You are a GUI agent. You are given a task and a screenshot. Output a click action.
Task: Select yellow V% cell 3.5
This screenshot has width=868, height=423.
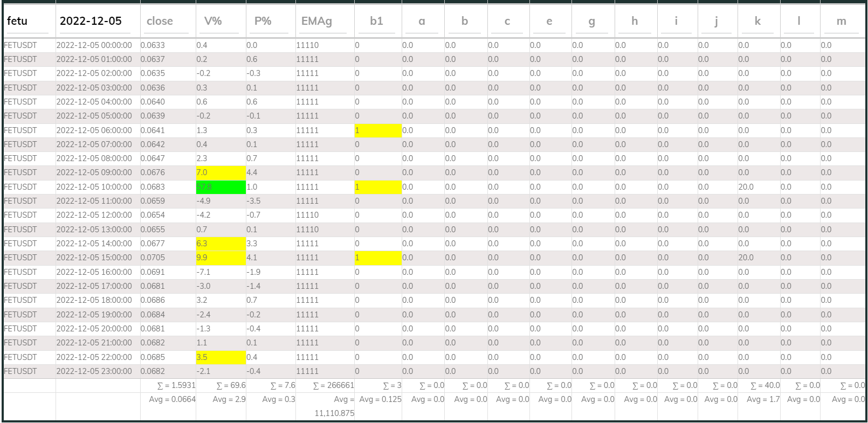click(x=221, y=357)
